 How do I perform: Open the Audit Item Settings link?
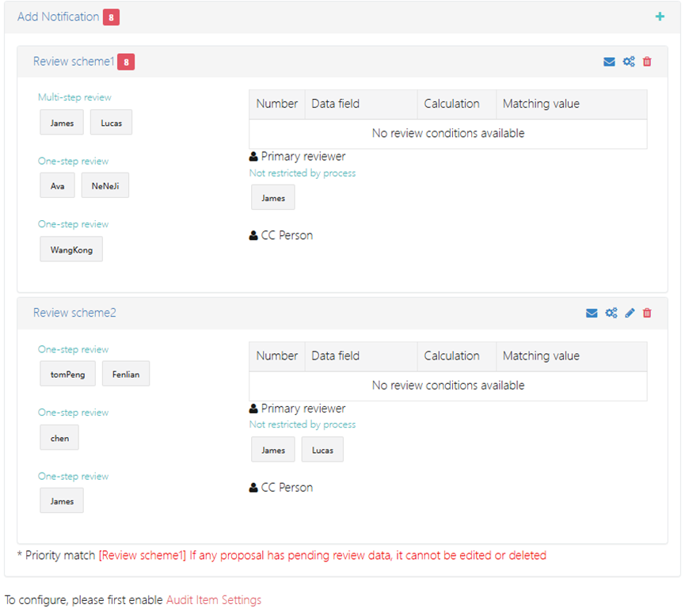coord(213,600)
